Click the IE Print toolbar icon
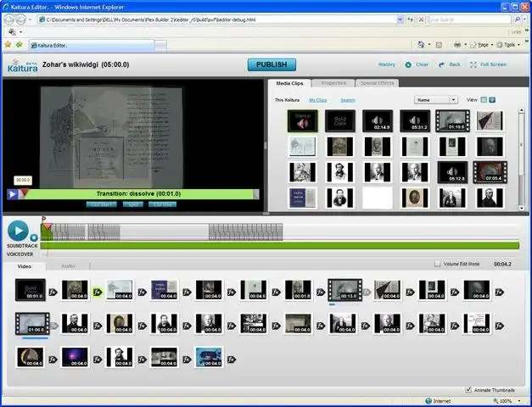 (x=457, y=44)
